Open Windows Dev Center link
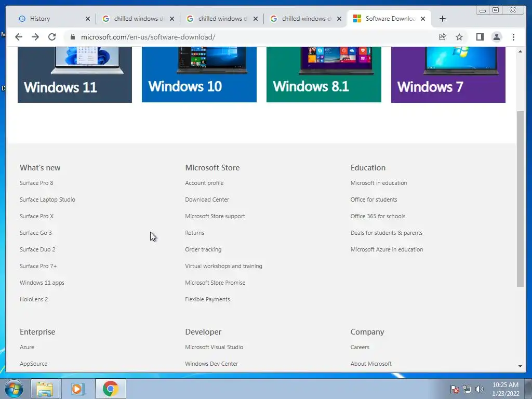Viewport: 532px width, 399px height. pos(211,364)
